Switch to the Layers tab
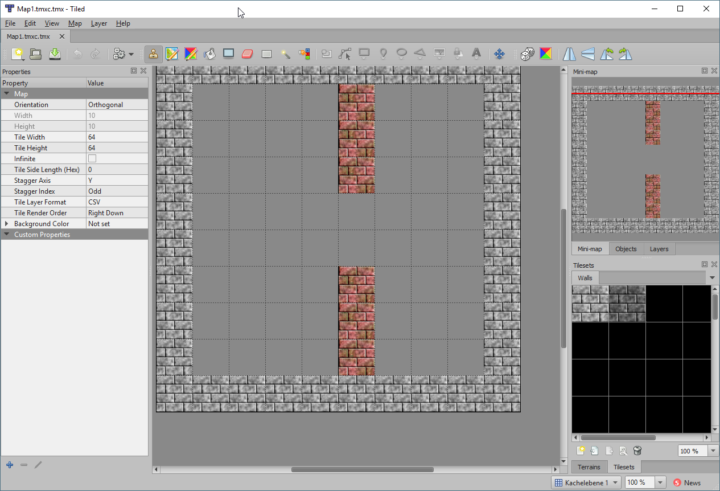The height and width of the screenshot is (491, 720). pyautogui.click(x=659, y=248)
